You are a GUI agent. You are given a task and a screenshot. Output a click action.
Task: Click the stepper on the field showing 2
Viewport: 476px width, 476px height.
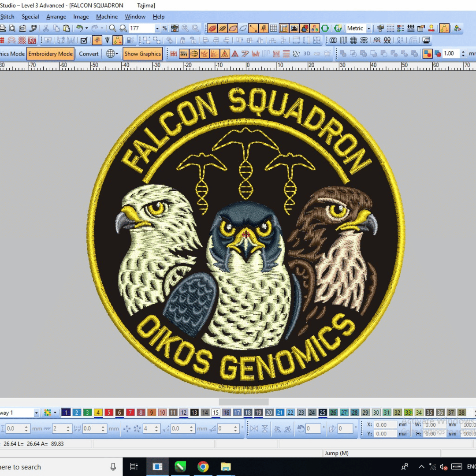pyautogui.click(x=68, y=429)
